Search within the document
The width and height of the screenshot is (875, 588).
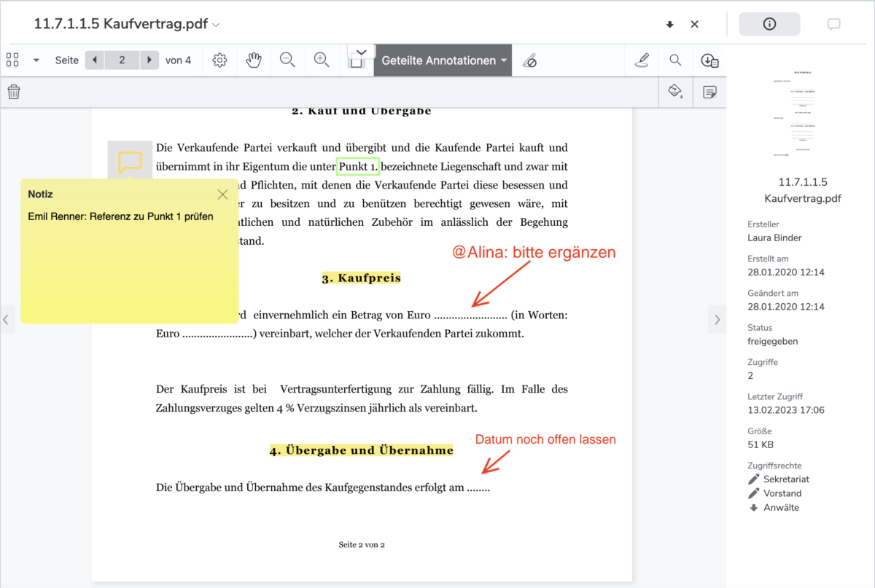(x=676, y=60)
